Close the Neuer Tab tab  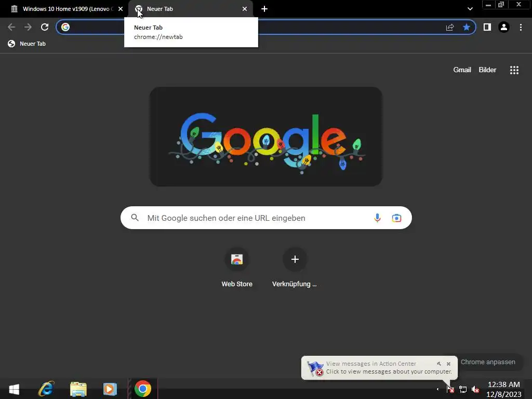tap(245, 9)
